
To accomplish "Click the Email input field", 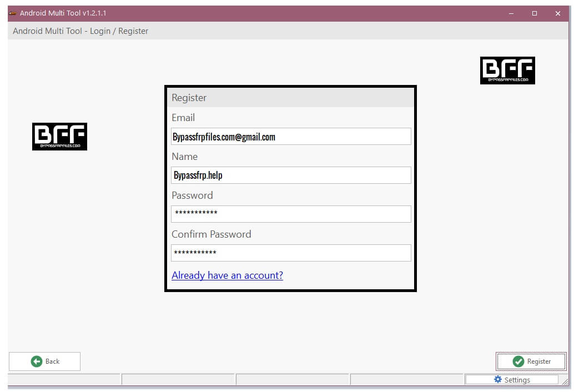I will point(290,136).
